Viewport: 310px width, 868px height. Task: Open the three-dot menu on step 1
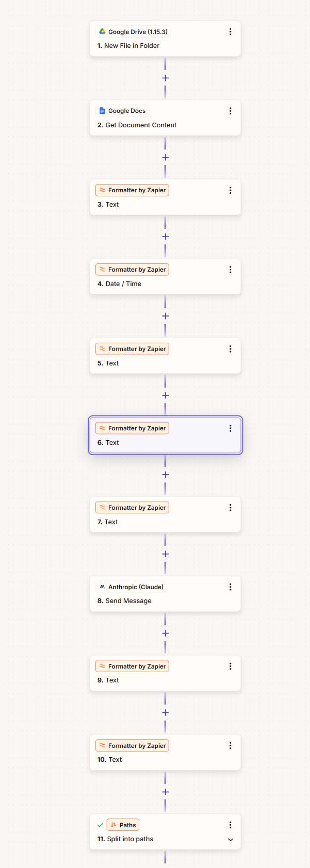tap(231, 31)
